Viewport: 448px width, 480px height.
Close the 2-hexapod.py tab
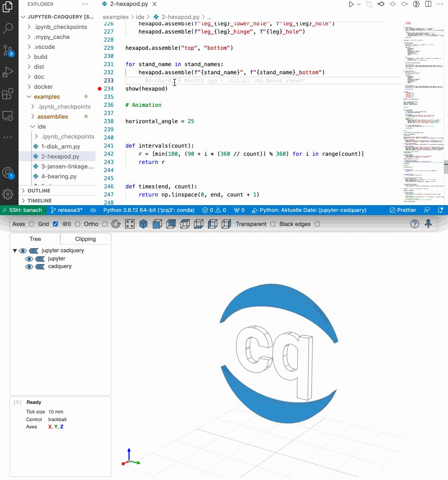click(154, 4)
